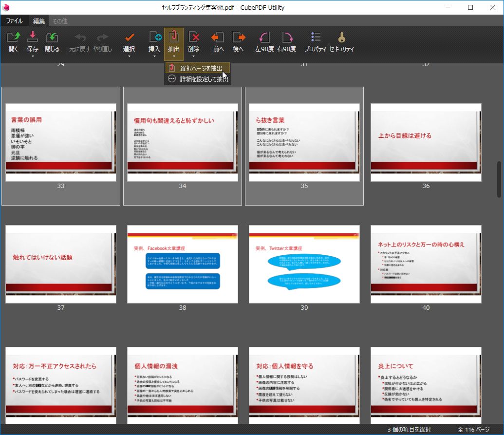Select page 40 thumbnail ネット上のリスク
The width and height of the screenshot is (504, 435).
coord(426,264)
